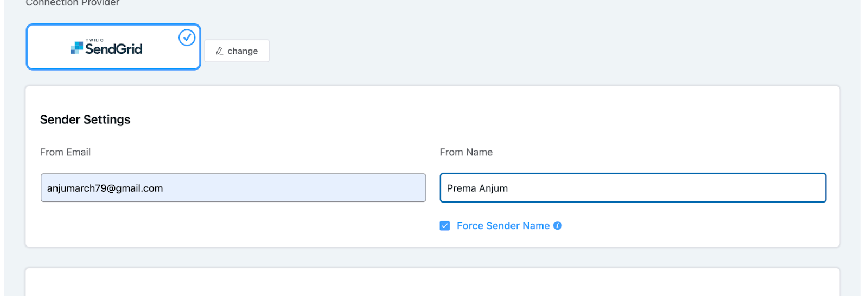Click the blue checkmark on SendGrid card
This screenshot has width=868, height=296.
click(187, 37)
